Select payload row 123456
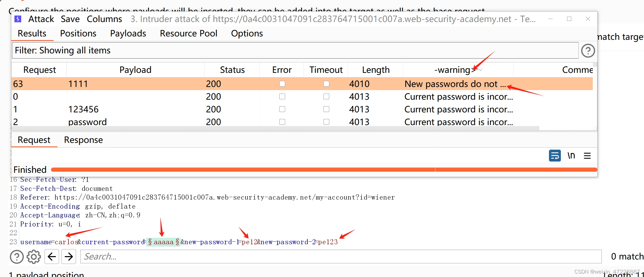 [x=302, y=109]
